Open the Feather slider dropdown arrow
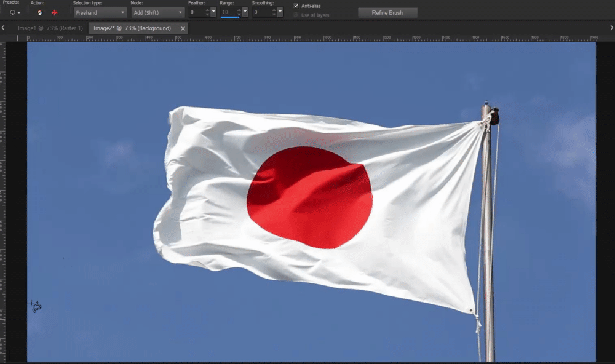615x364 pixels. 213,12
